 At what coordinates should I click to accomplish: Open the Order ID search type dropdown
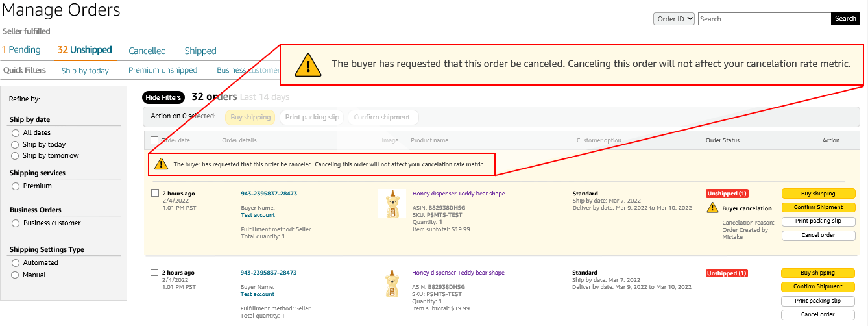(x=674, y=19)
